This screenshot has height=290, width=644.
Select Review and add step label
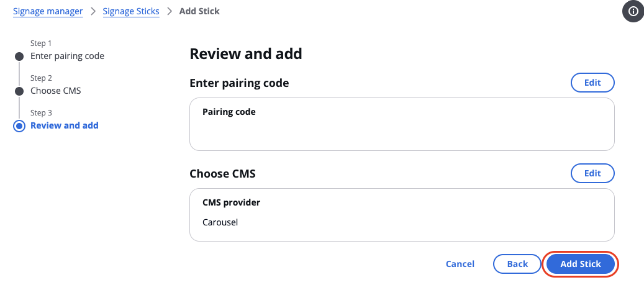(65, 125)
